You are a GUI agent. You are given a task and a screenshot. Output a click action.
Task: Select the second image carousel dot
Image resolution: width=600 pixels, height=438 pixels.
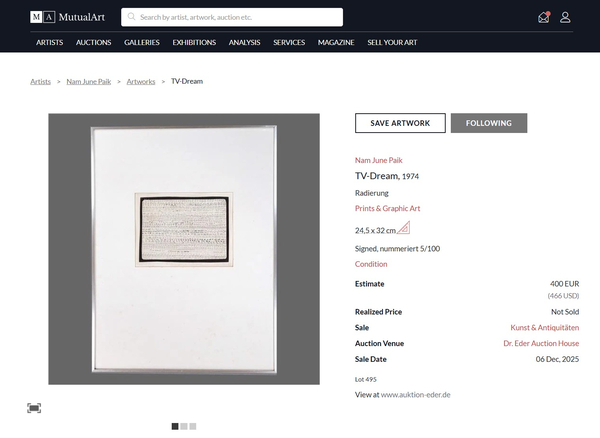184,426
